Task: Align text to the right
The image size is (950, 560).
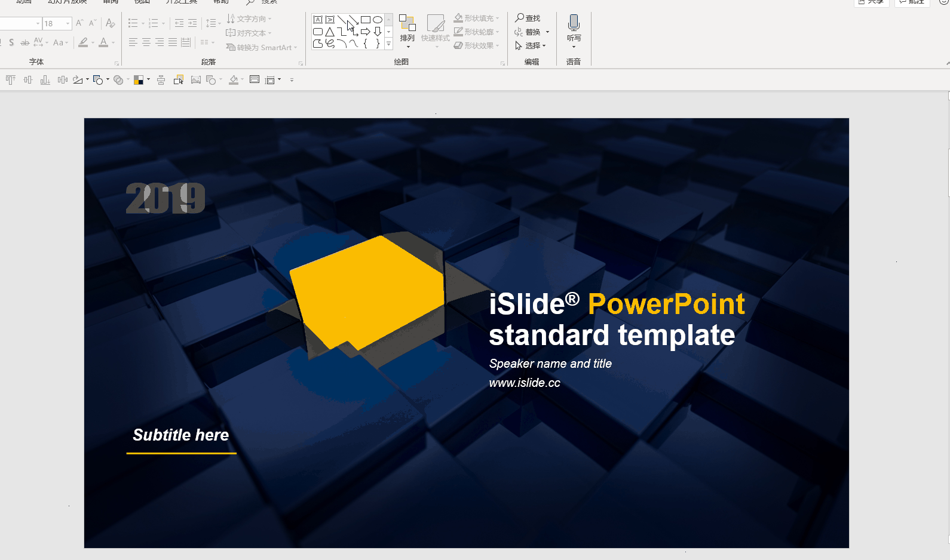Action: (x=160, y=42)
